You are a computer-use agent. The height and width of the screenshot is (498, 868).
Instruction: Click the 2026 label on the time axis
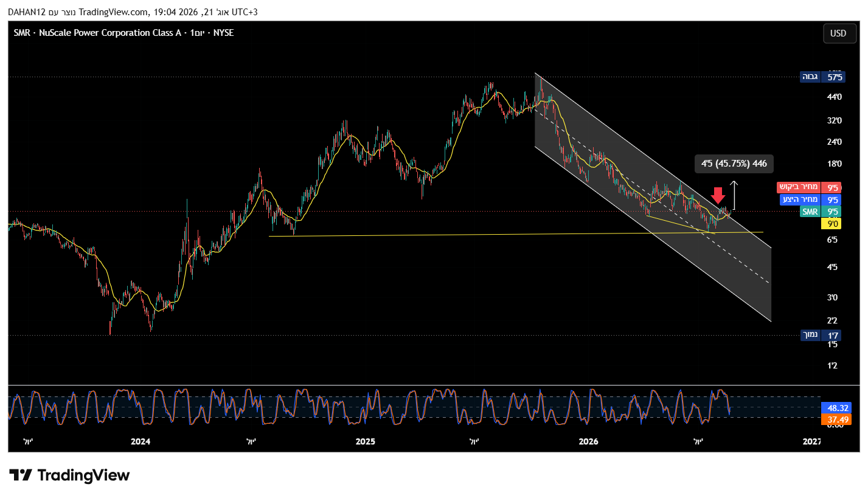point(588,441)
